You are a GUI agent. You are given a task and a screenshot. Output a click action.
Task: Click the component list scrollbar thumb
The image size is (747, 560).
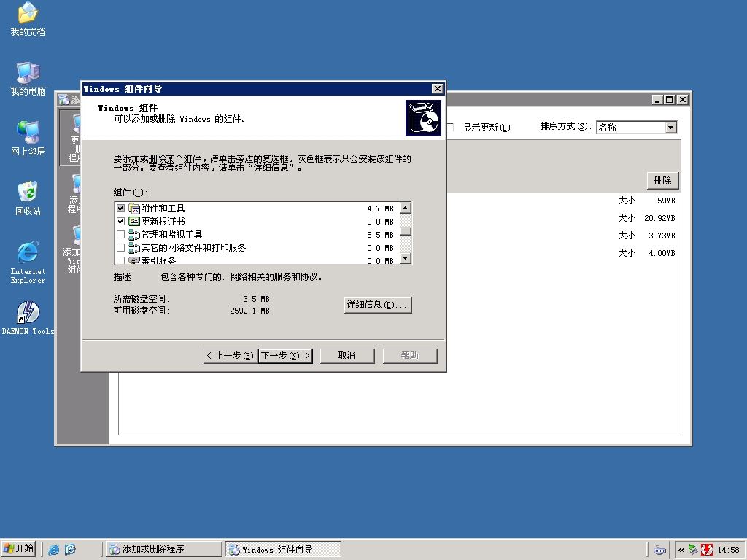[x=406, y=231]
